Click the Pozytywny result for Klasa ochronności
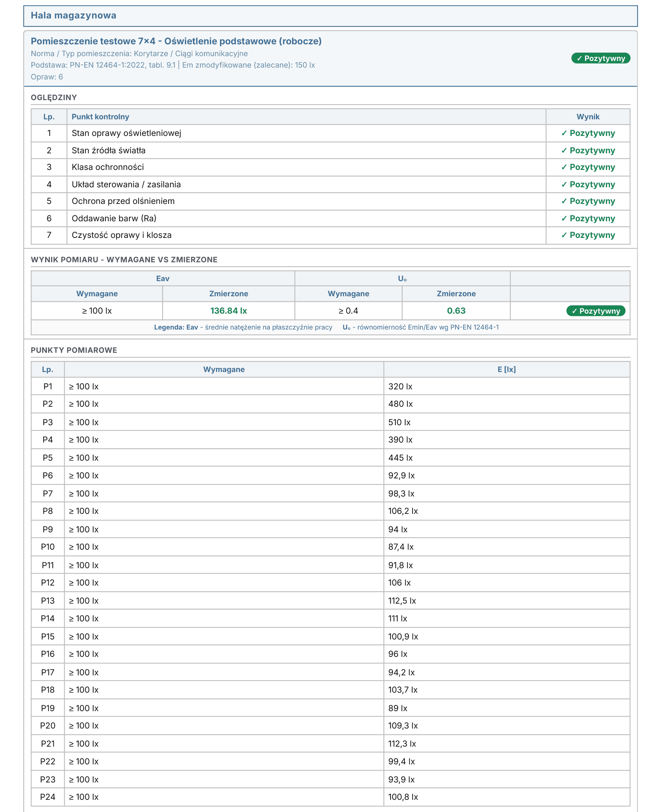 [588, 167]
